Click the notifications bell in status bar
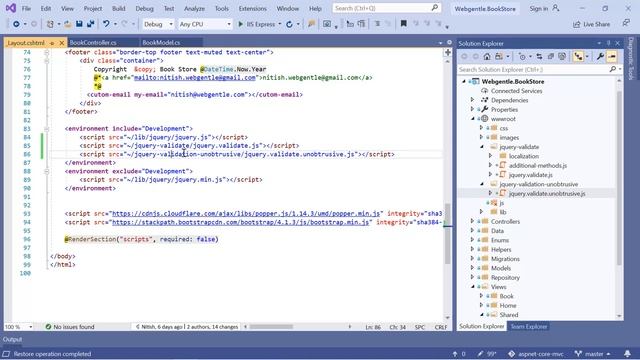 (627, 354)
